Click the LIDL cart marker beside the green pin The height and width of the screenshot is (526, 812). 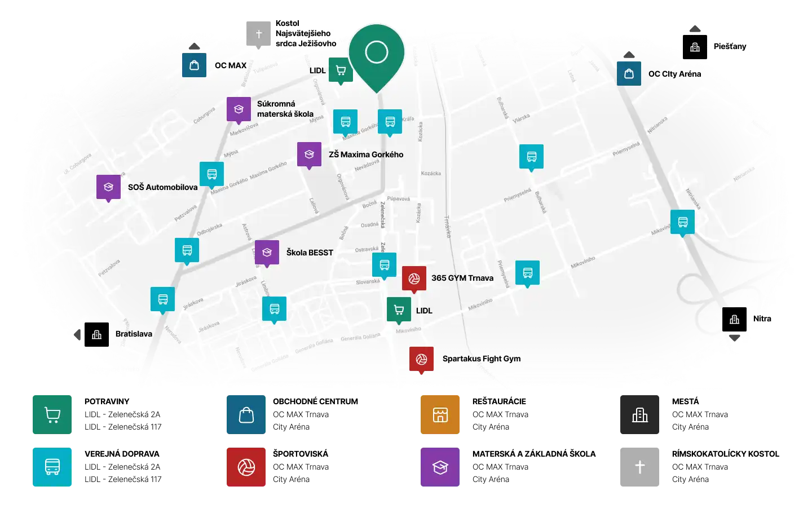click(x=341, y=70)
